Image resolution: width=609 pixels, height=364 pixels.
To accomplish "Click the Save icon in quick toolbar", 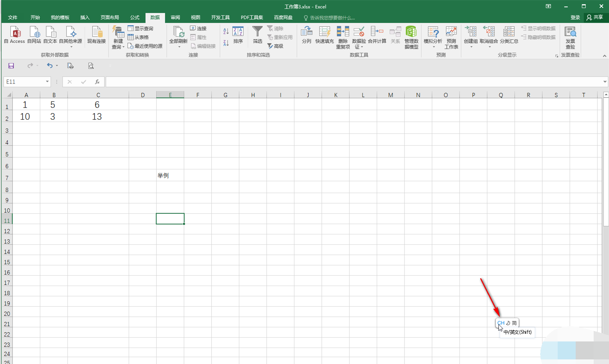I will tap(11, 66).
